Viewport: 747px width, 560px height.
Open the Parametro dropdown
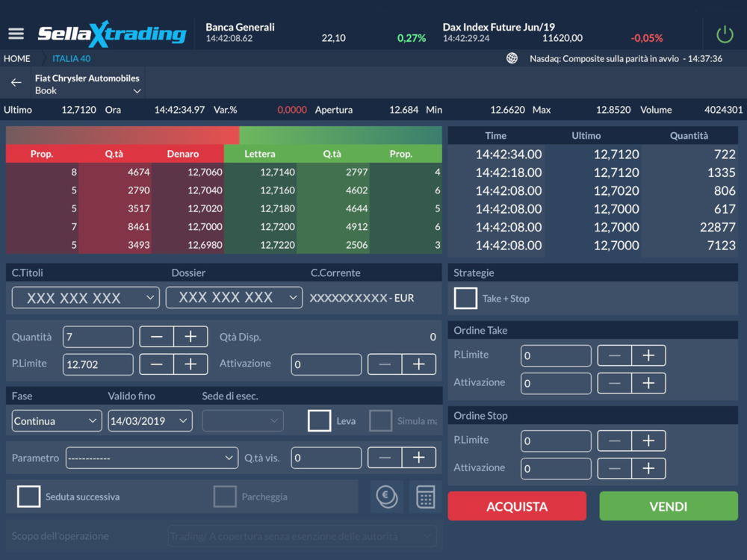pyautogui.click(x=152, y=458)
